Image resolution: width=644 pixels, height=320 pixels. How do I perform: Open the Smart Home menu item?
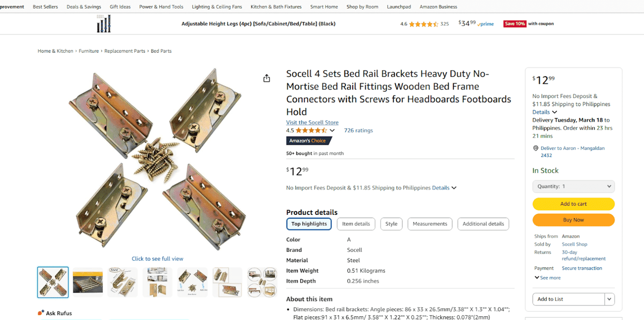[324, 7]
